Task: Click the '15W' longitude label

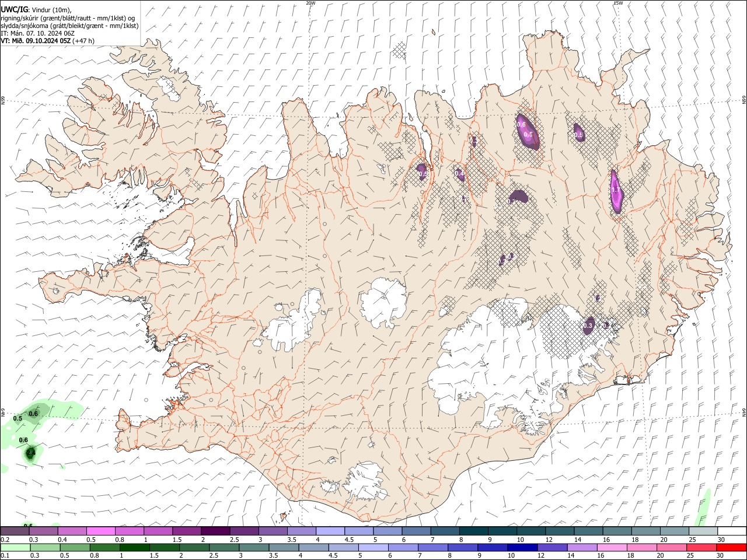Action: (618, 3)
